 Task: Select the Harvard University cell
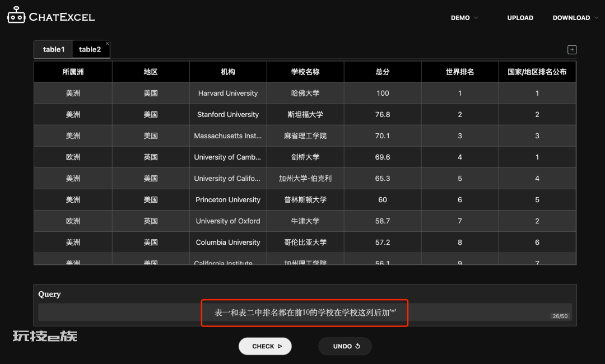[228, 94]
